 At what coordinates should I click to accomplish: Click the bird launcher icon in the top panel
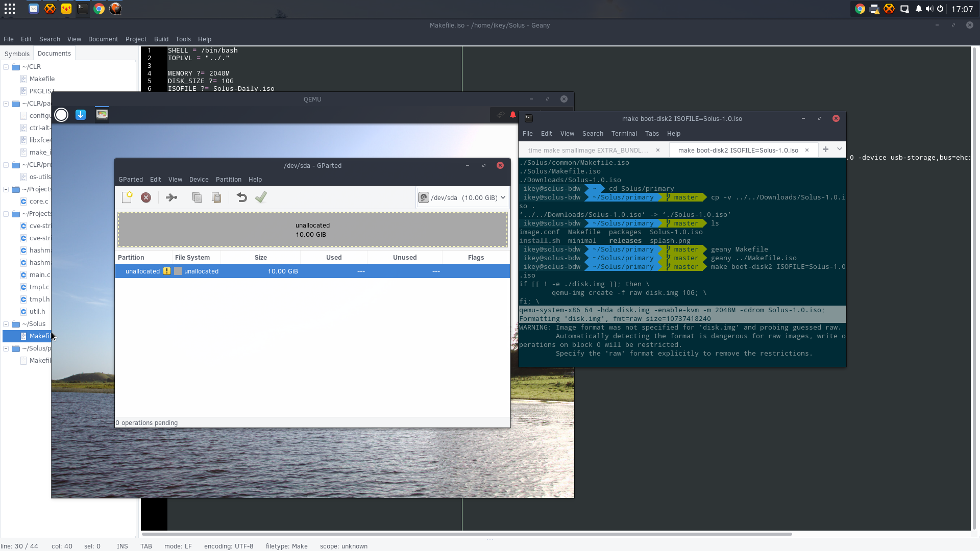(115, 9)
